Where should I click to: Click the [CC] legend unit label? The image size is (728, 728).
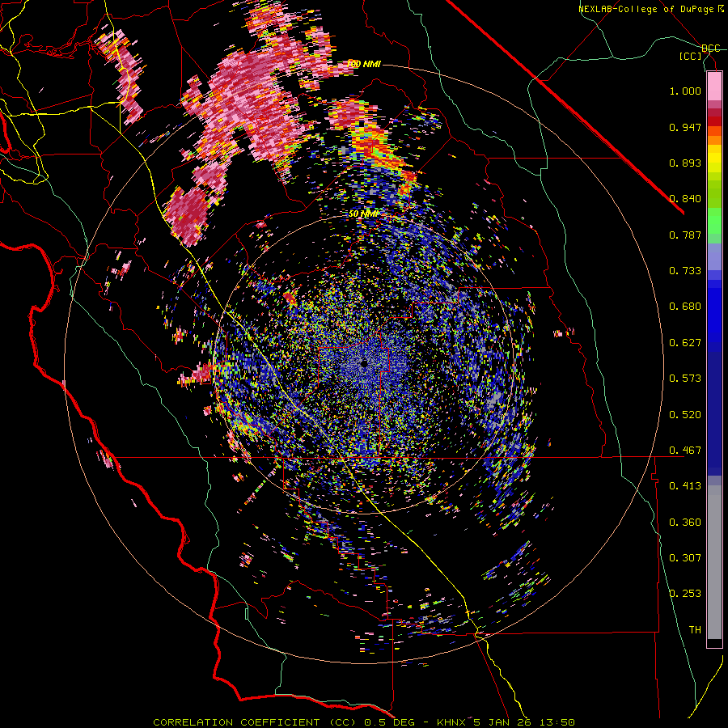(691, 56)
